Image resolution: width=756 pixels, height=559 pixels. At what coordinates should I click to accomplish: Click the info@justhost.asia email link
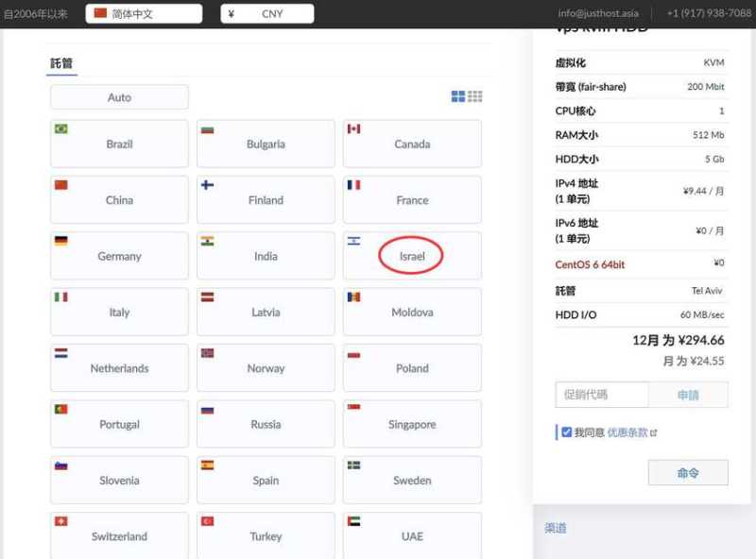point(597,14)
